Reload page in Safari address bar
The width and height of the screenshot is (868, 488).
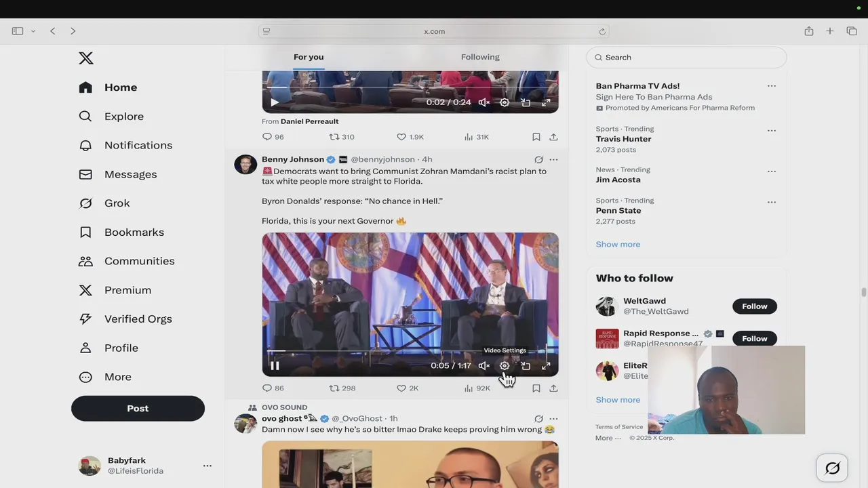(601, 31)
